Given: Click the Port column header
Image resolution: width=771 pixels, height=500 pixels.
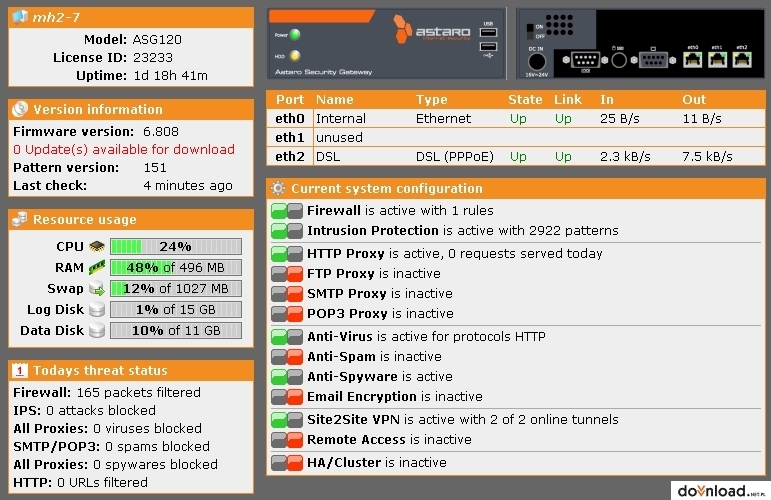Looking at the screenshot, I should tap(290, 99).
